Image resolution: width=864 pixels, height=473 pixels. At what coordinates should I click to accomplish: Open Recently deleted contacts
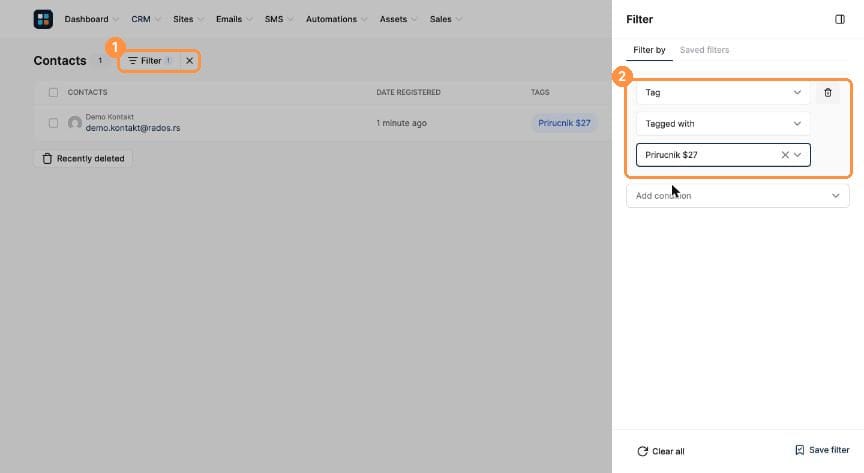pyautogui.click(x=83, y=159)
